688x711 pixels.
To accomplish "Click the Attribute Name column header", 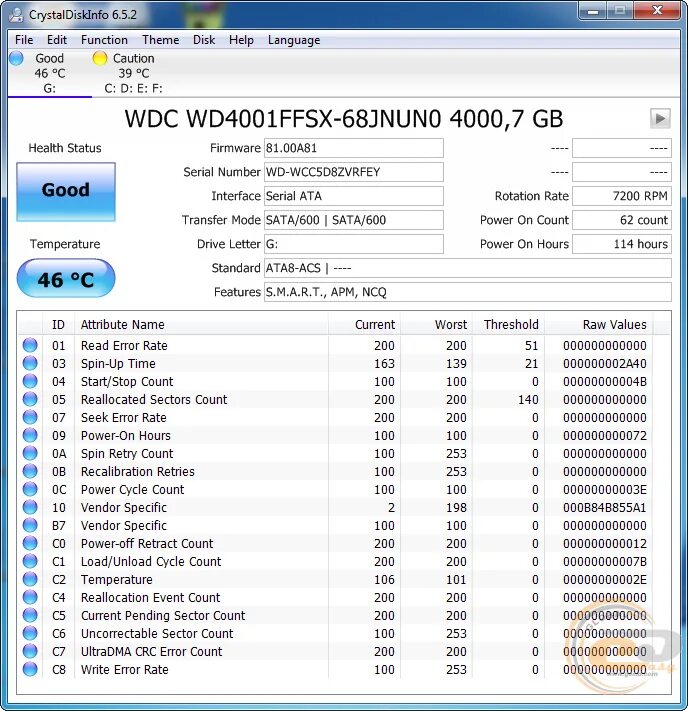I will 202,325.
